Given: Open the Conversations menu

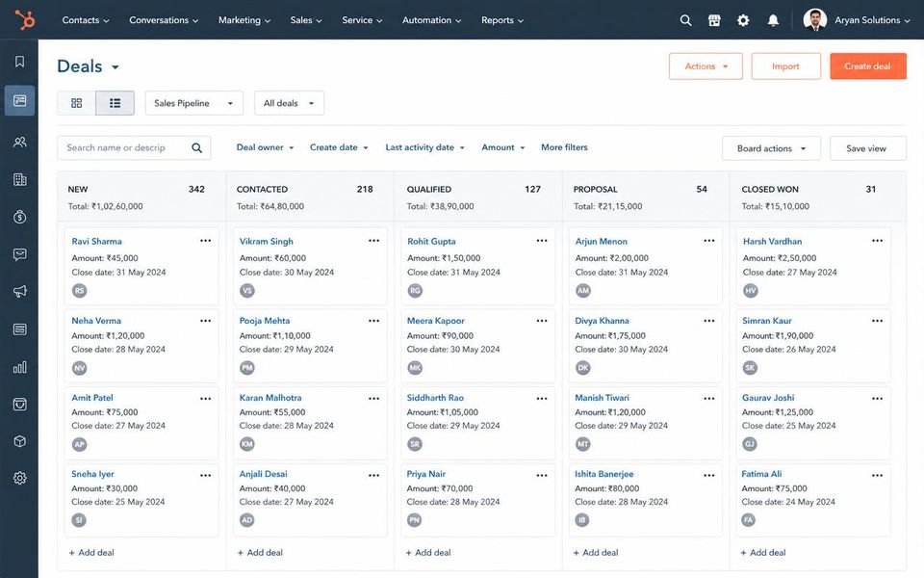Looking at the screenshot, I should click(164, 20).
